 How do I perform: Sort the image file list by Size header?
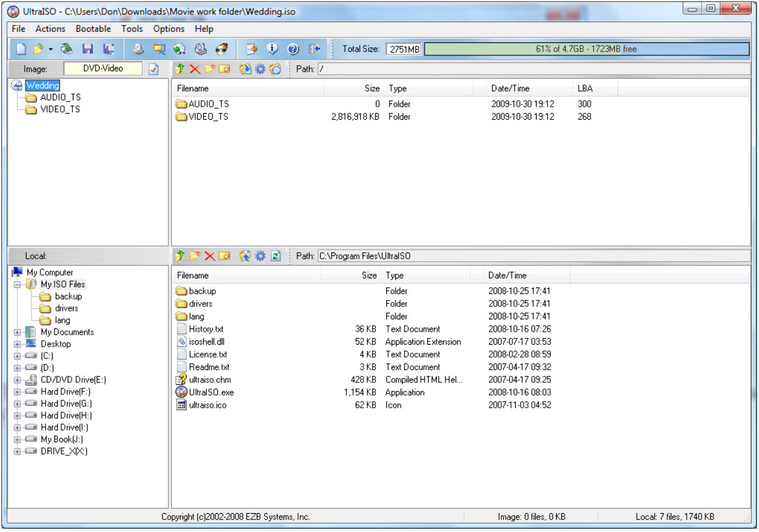354,88
